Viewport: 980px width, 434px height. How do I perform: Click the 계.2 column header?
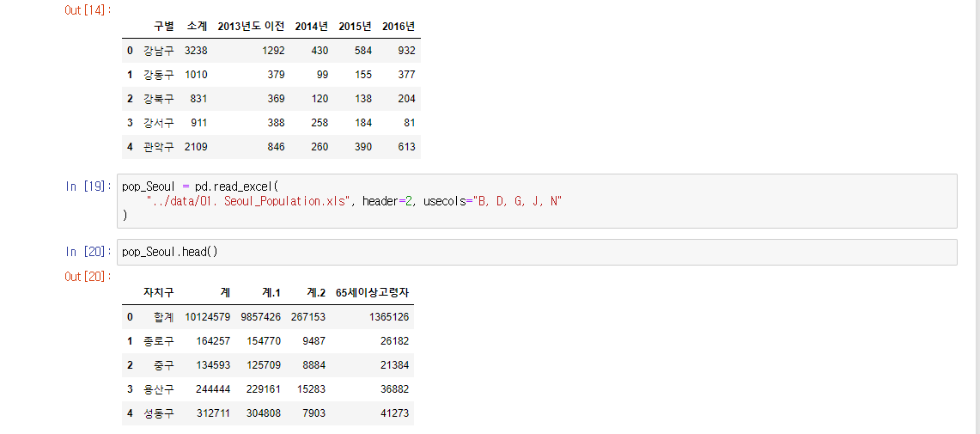pos(315,293)
